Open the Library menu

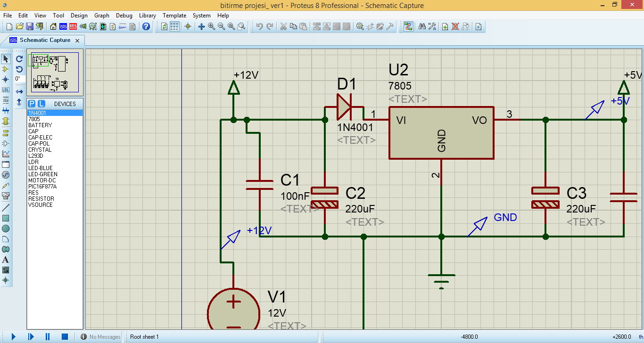pos(148,16)
